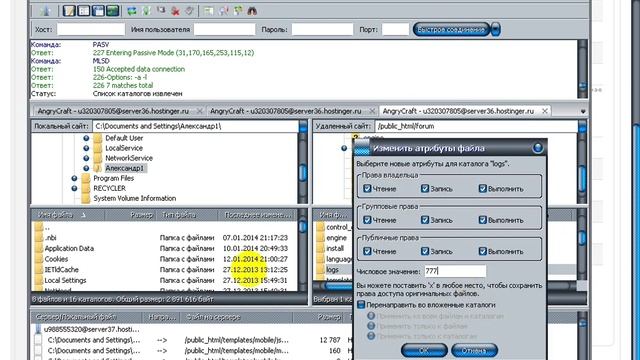Image resolution: width=640 pixels, height=360 pixels.
Task: Sort local files by Имя файла column
Action: tap(68, 215)
